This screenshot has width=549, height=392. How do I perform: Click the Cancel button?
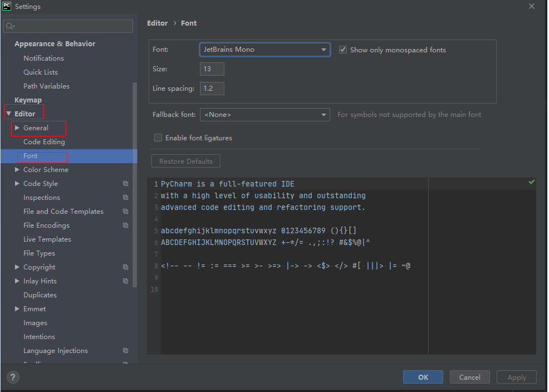tap(469, 378)
